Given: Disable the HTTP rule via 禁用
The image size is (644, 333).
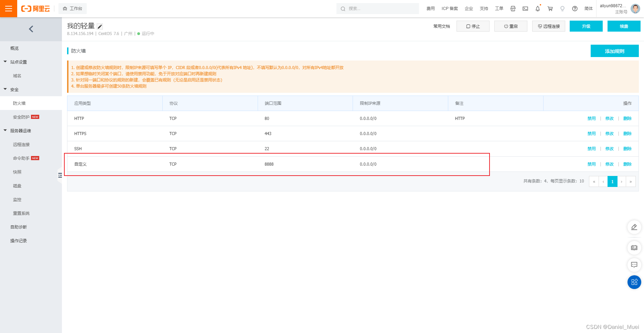Looking at the screenshot, I should [591, 118].
